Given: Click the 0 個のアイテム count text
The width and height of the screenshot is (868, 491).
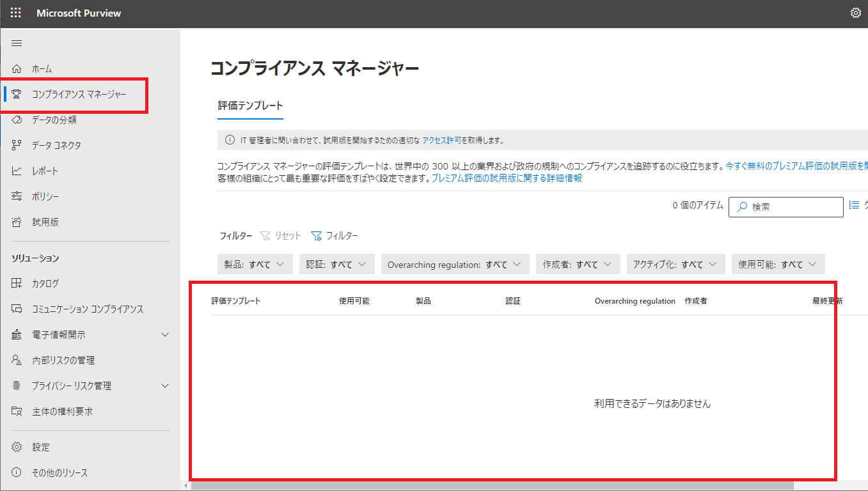Looking at the screenshot, I should (x=698, y=205).
